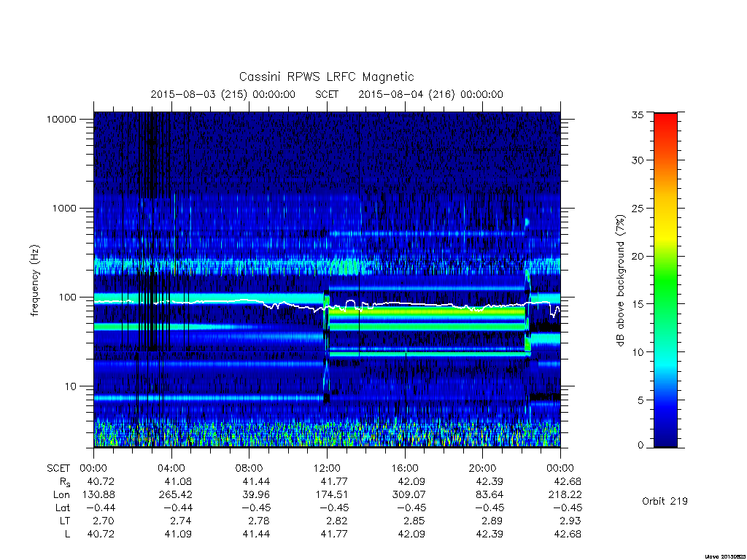Click the 1000 frequency axis label
The height and width of the screenshot is (560, 747).
(x=64, y=209)
